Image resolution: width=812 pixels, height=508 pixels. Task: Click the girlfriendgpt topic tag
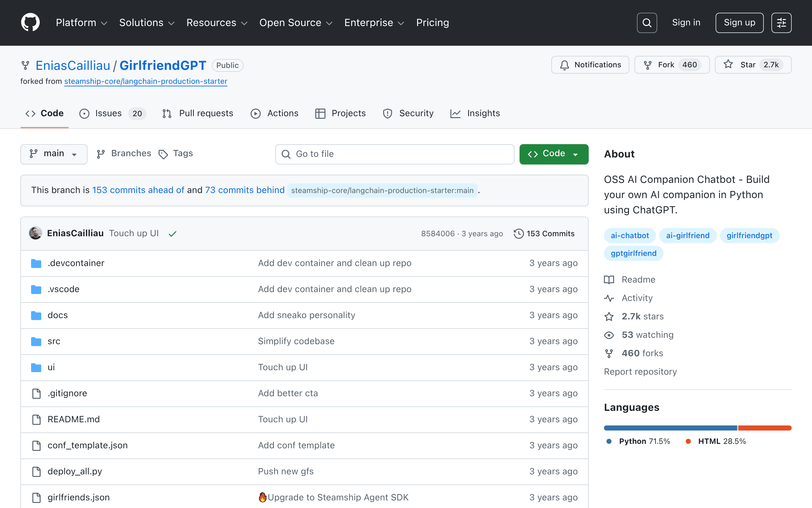749,236
